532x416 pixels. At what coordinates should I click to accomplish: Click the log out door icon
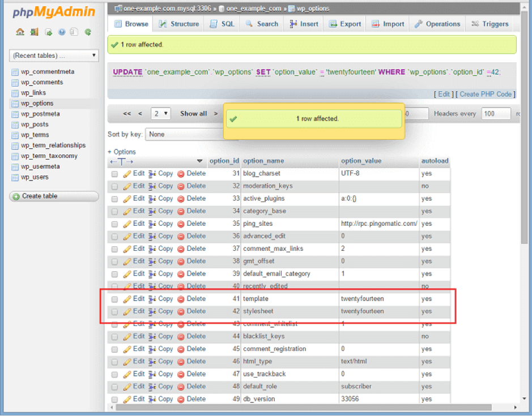[x=34, y=32]
